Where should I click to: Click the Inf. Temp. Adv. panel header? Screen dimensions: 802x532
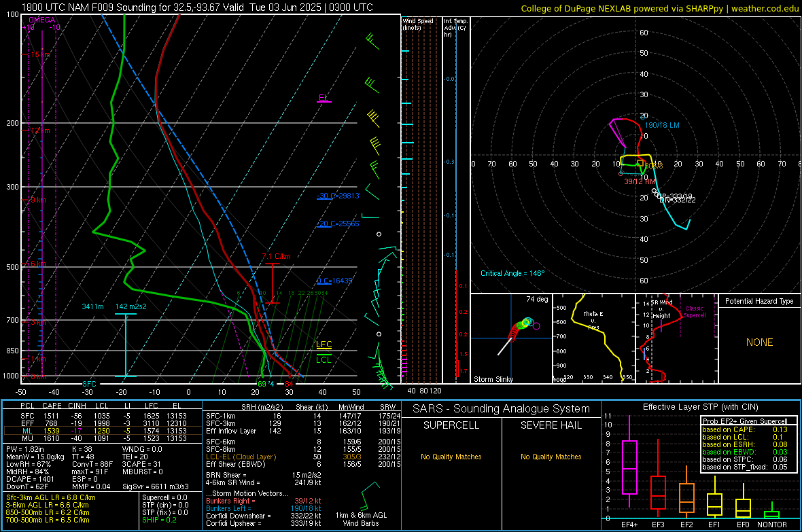coord(456,28)
